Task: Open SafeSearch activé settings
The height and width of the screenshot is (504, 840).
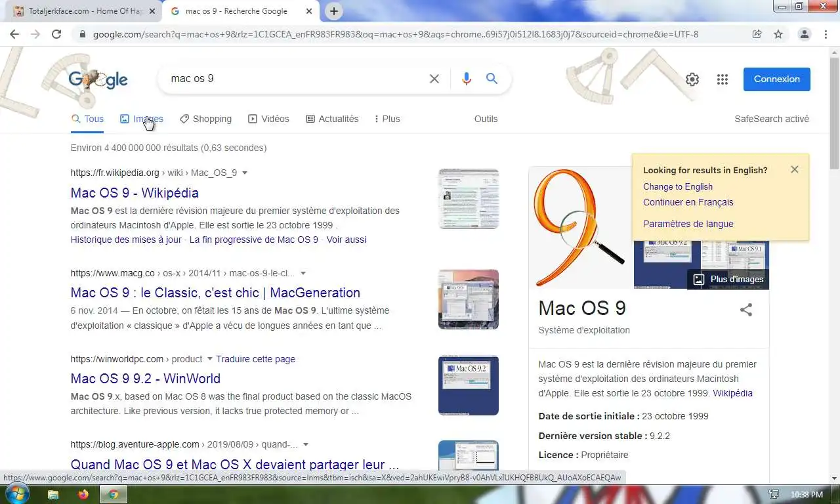Action: pyautogui.click(x=772, y=119)
